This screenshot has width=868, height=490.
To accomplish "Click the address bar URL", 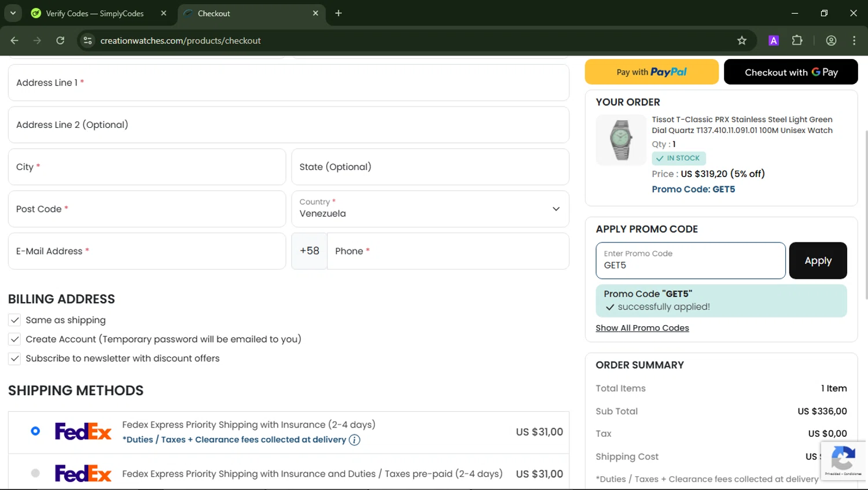I will point(181,40).
